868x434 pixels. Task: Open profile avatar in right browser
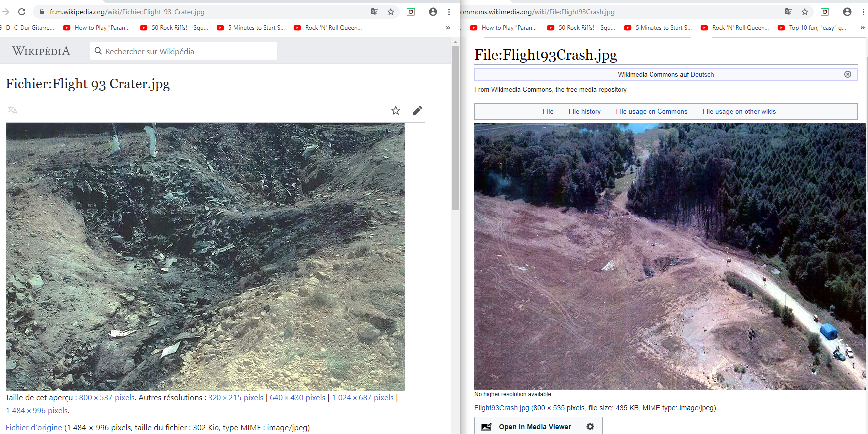tap(847, 12)
